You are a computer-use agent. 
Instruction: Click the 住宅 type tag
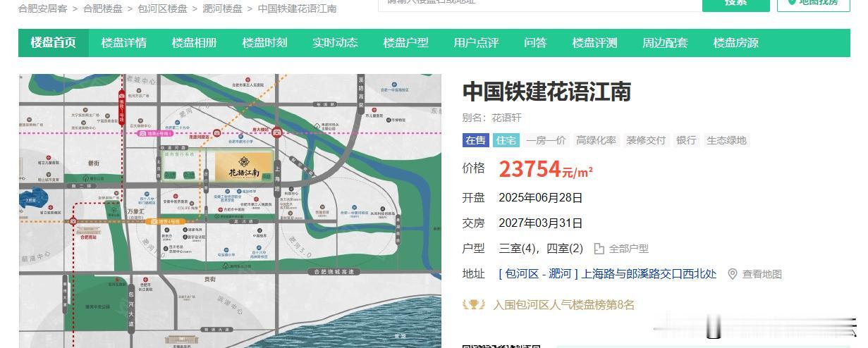coord(506,140)
